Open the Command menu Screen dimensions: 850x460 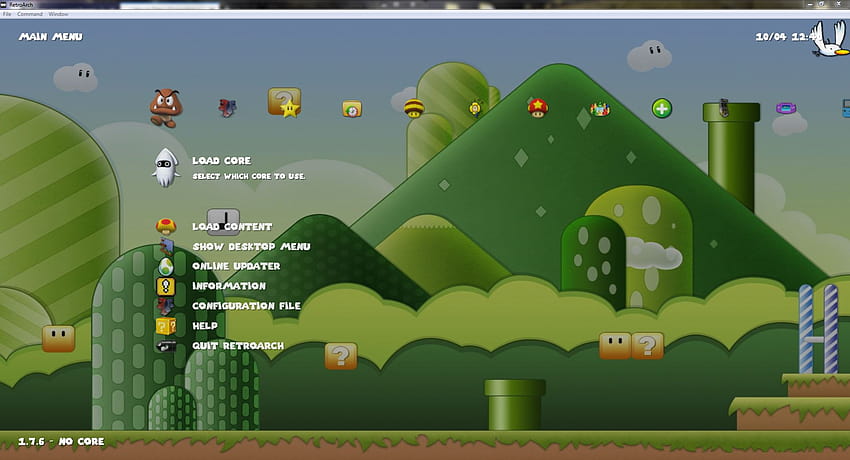pyautogui.click(x=30, y=14)
